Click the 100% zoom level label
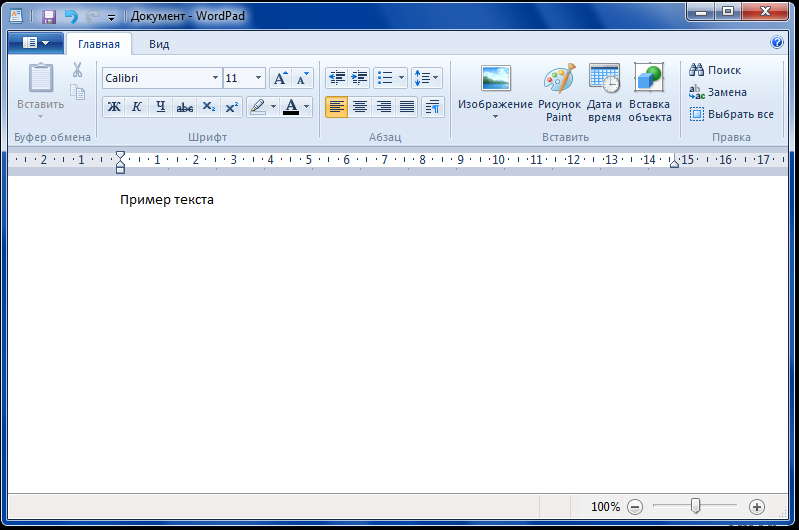The height and width of the screenshot is (530, 799). [605, 507]
